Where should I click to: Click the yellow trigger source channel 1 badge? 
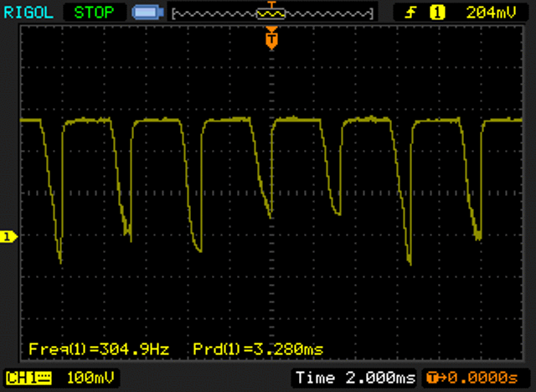point(437,13)
